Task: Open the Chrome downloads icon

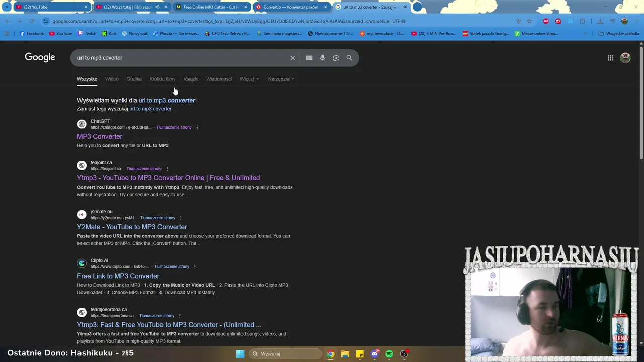Action: [x=600, y=21]
